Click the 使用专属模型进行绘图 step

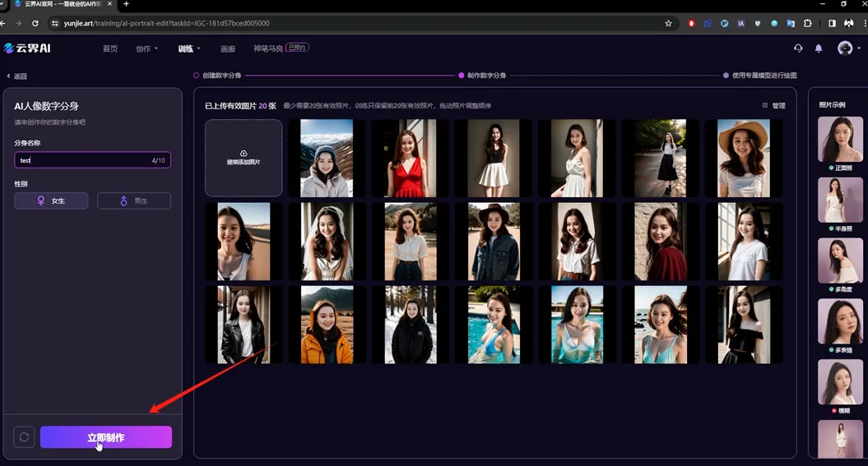pyautogui.click(x=760, y=75)
